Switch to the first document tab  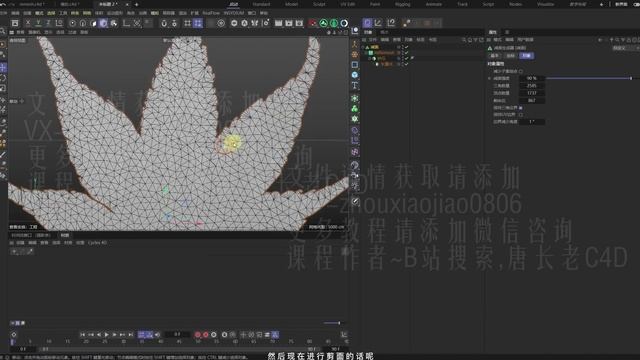coord(32,4)
